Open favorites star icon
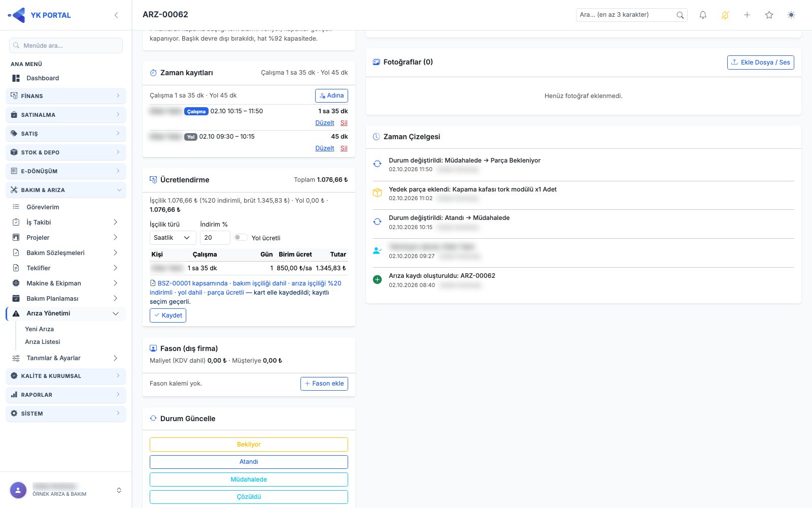The height and width of the screenshot is (508, 812). pos(769,15)
